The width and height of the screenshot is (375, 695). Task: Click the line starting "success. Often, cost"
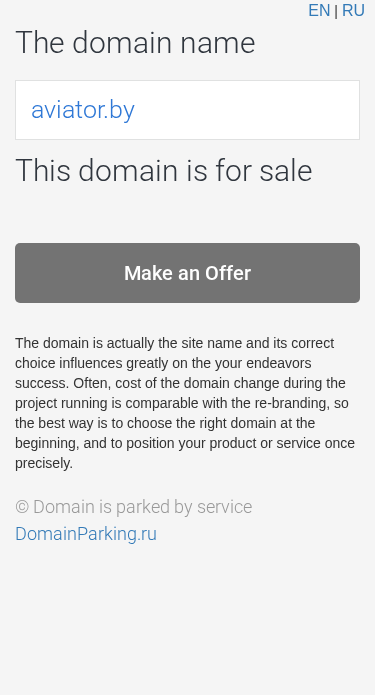point(180,383)
